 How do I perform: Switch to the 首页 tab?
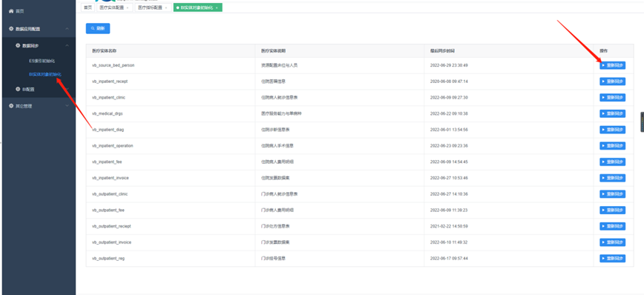pos(88,7)
